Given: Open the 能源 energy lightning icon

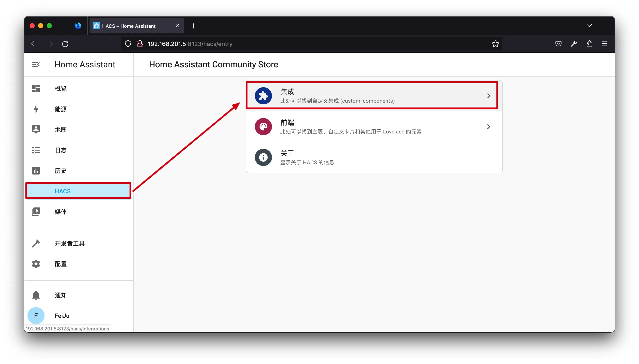Looking at the screenshot, I should click(36, 109).
